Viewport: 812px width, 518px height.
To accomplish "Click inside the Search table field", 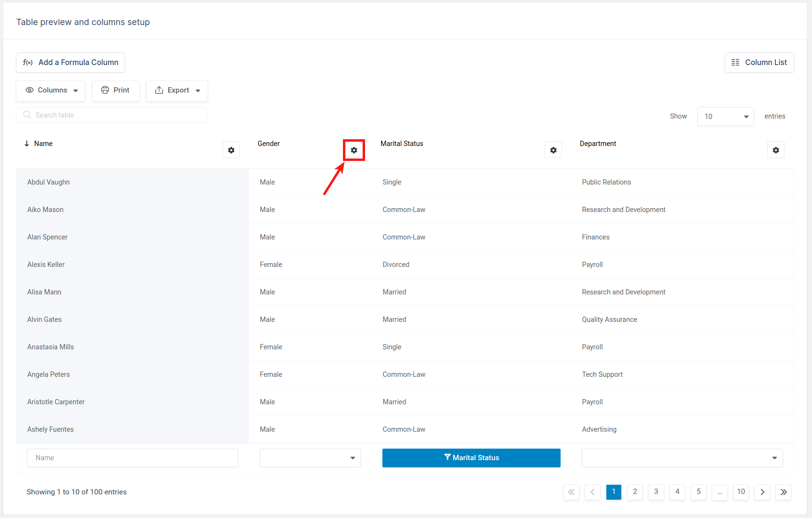I will (111, 115).
